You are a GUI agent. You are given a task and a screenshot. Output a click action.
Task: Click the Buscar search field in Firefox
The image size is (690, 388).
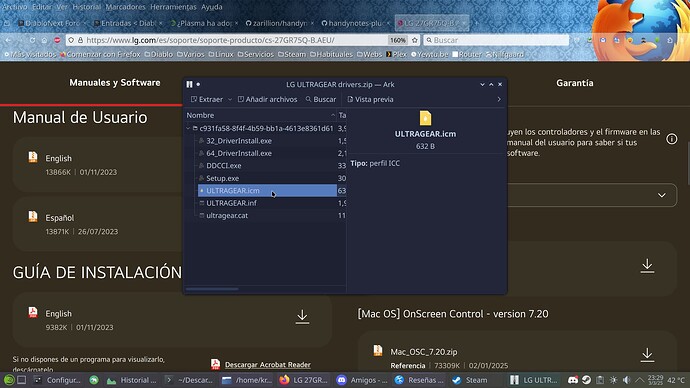[x=496, y=40]
